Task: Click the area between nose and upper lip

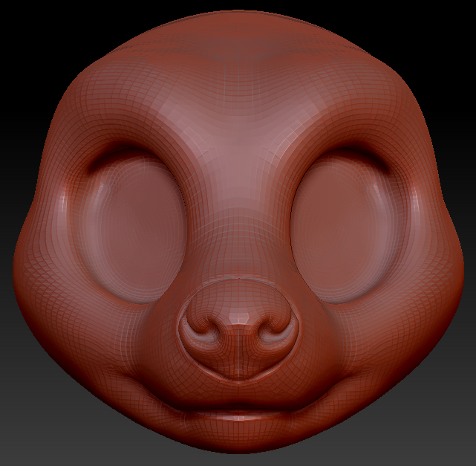Action: (x=239, y=390)
